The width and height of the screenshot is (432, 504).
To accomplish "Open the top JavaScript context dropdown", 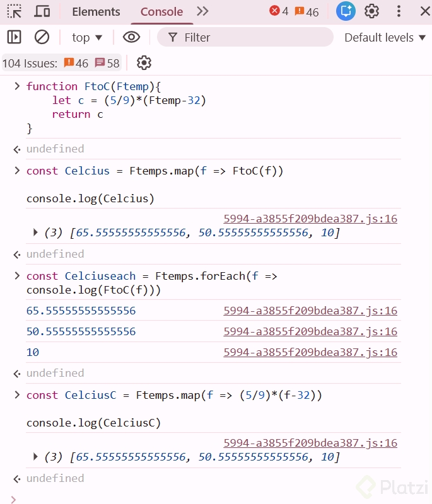I will point(87,38).
